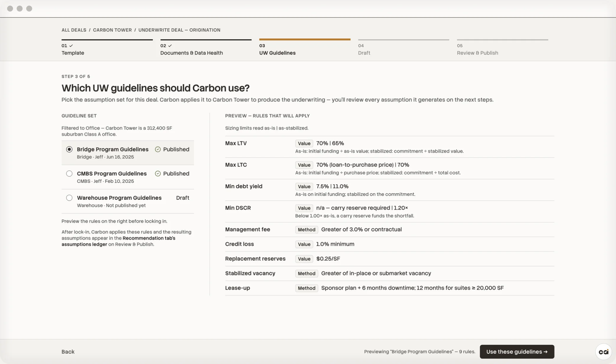This screenshot has width=616, height=364.
Task: Select Bridge Program Guidelines radio button
Action: pos(69,149)
